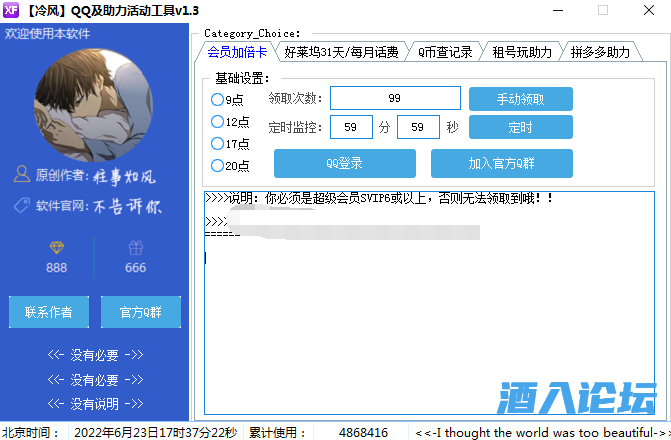671x440 pixels.
Task: Click the XF app icon in title bar
Action: click(x=11, y=10)
